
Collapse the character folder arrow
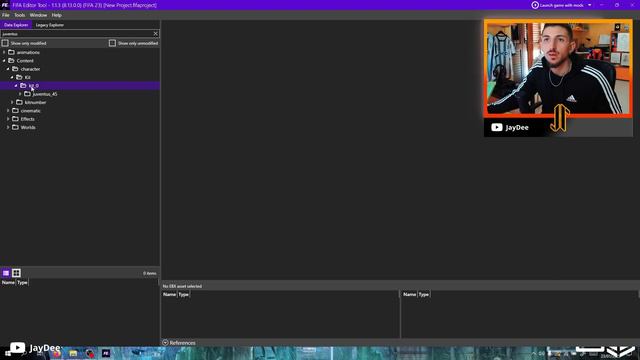8,69
